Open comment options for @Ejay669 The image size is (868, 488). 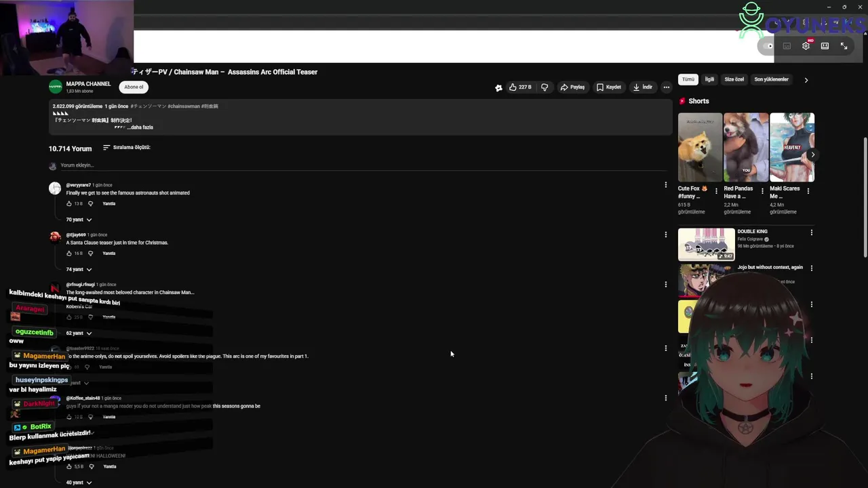(x=665, y=235)
